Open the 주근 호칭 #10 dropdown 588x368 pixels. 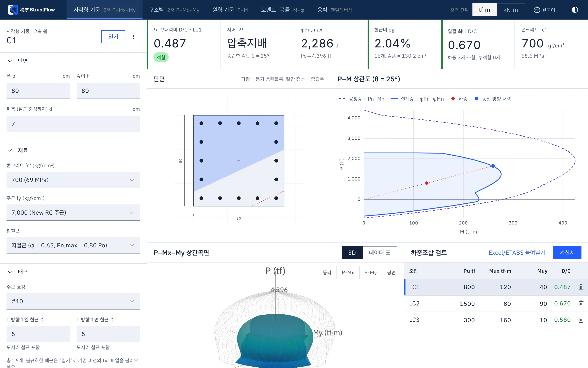coord(73,301)
